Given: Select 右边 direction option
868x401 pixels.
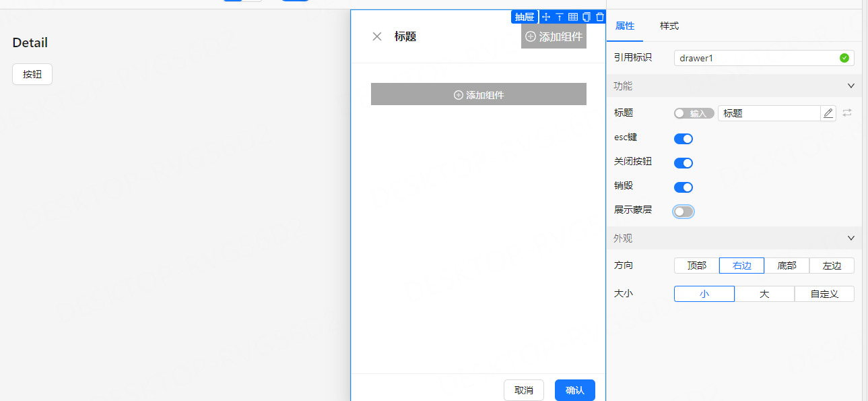Looking at the screenshot, I should point(741,266).
